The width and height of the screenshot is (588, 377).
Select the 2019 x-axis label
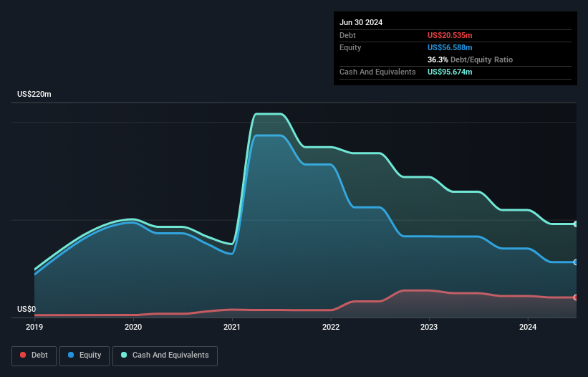(34, 327)
